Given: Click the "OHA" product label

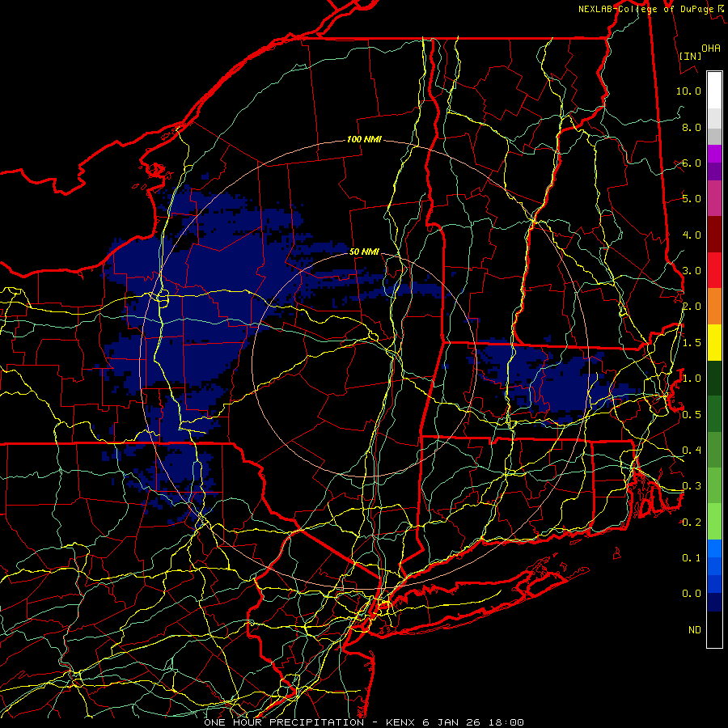Looking at the screenshot, I should tap(711, 48).
